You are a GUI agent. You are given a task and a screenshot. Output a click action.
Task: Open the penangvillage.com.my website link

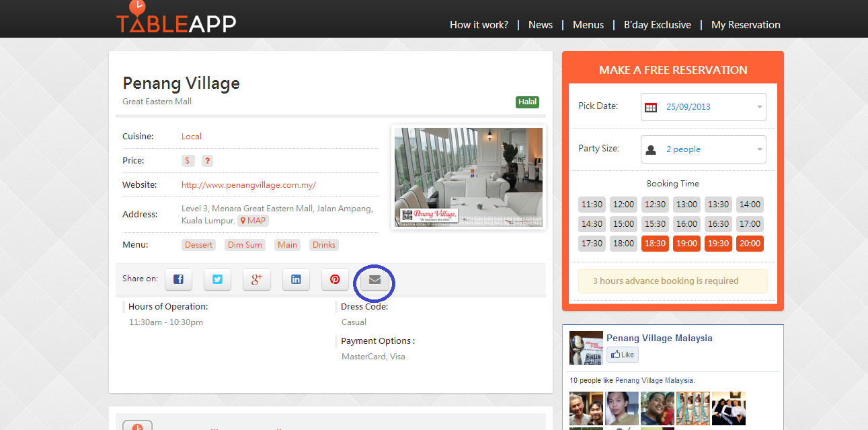[x=249, y=185]
